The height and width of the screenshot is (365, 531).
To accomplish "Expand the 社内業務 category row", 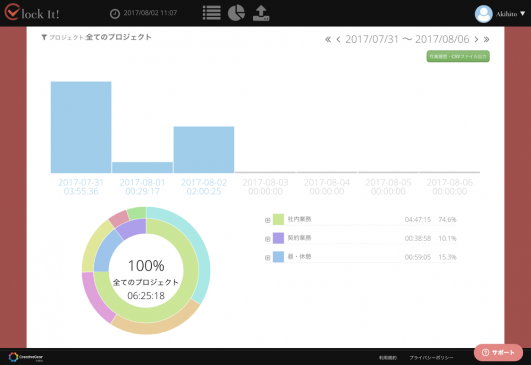I will (268, 220).
